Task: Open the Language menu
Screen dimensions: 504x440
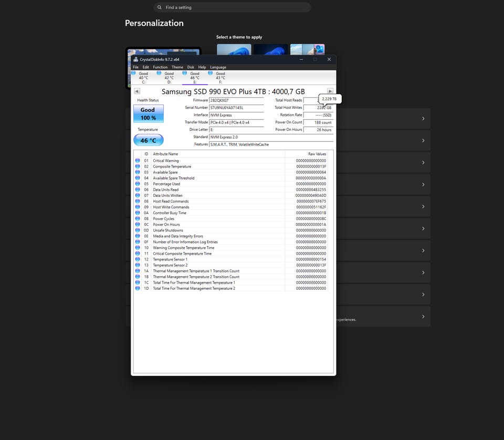Action: pos(218,67)
